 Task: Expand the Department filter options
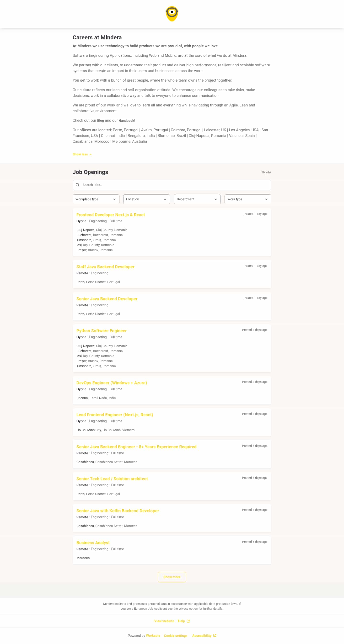[197, 199]
